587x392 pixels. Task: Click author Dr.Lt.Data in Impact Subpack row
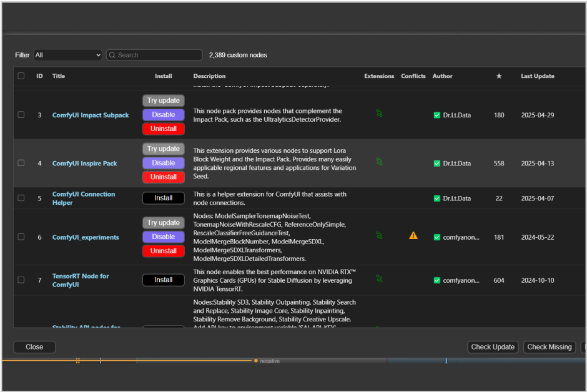pyautogui.click(x=456, y=115)
